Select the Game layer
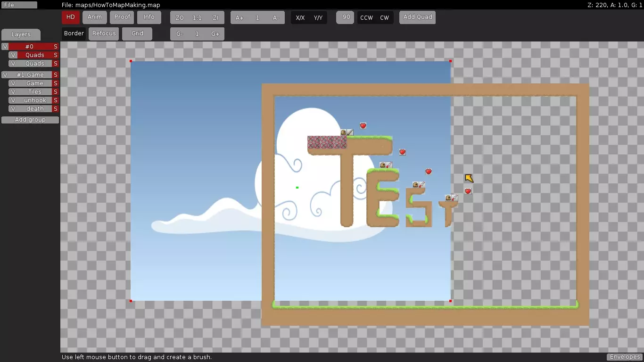Image resolution: width=644 pixels, height=362 pixels. (34, 83)
